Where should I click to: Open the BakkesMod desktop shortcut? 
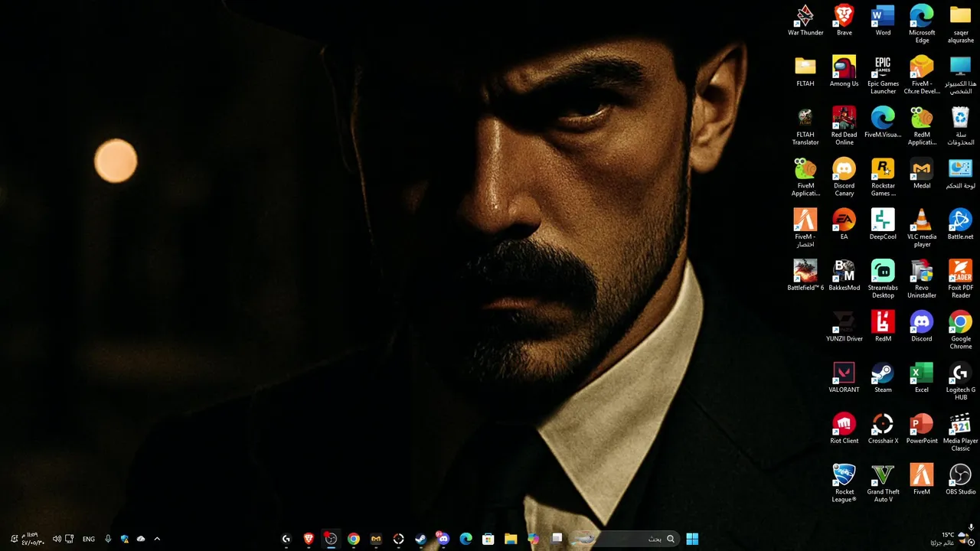tap(844, 275)
